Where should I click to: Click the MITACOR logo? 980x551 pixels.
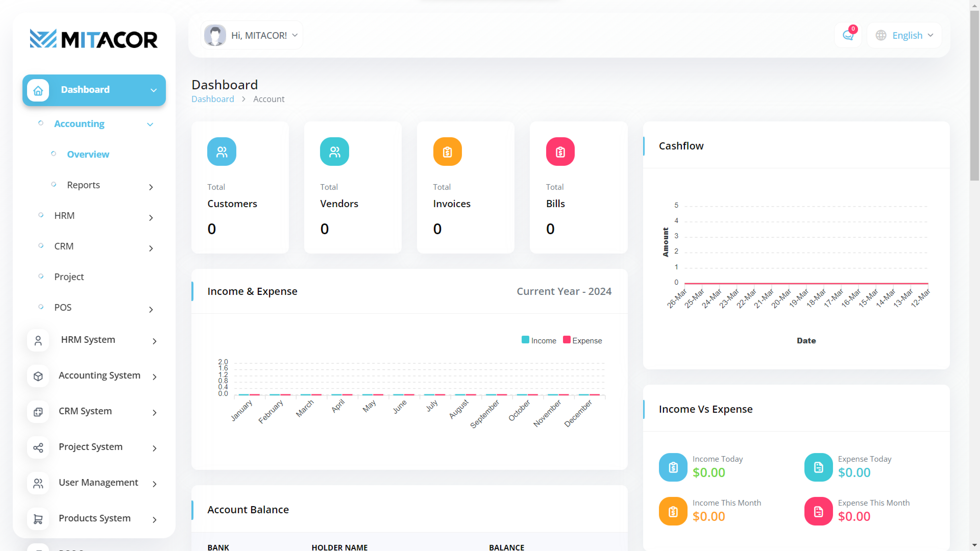click(94, 39)
